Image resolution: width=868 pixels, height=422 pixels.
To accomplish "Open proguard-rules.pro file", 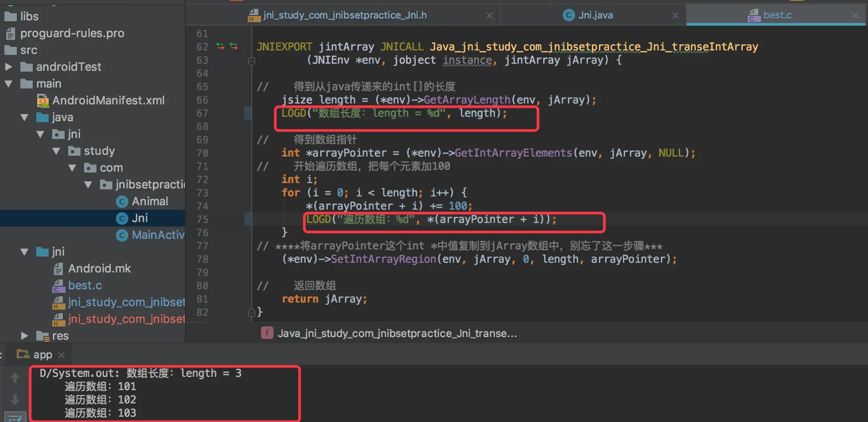I will coord(72,33).
